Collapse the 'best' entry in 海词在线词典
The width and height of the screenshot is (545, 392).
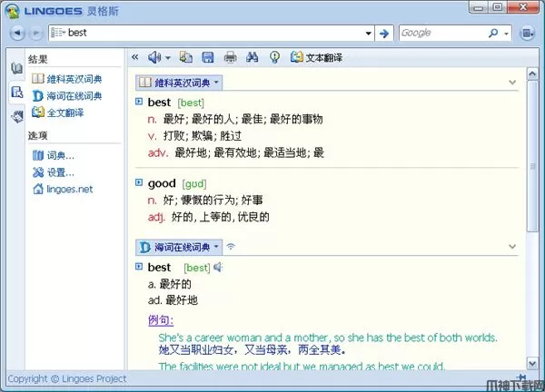pyautogui.click(x=139, y=267)
